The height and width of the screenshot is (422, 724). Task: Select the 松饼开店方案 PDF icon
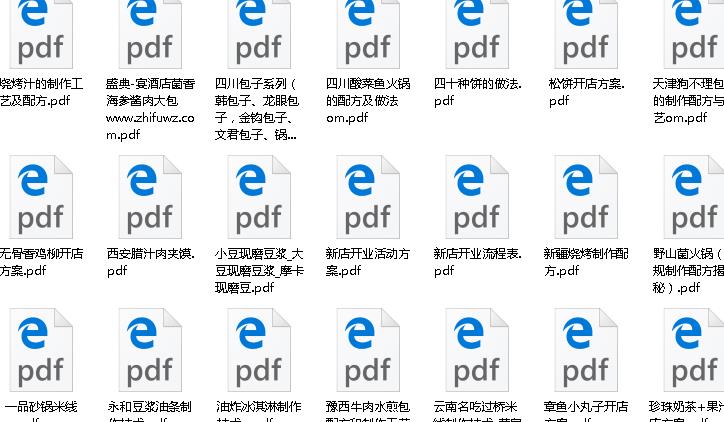(586, 34)
